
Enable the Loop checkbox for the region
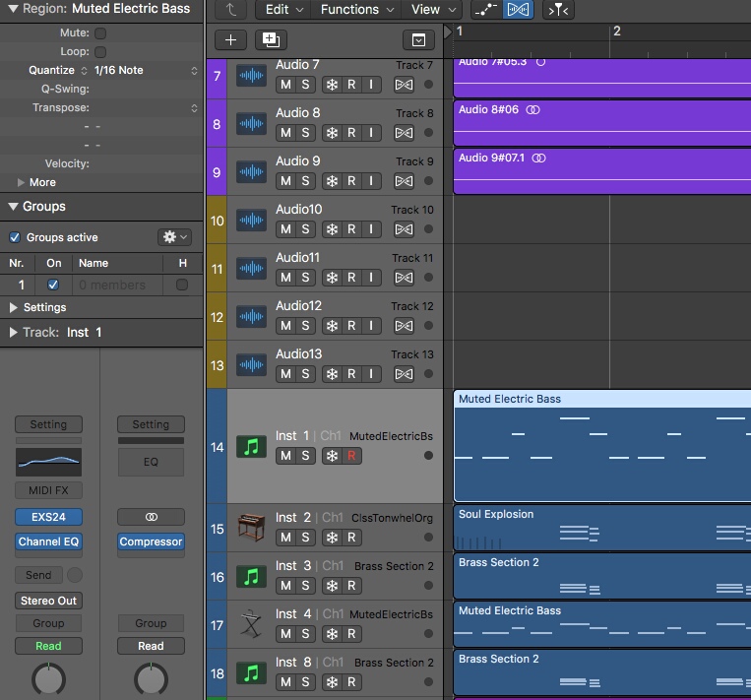pyautogui.click(x=100, y=51)
